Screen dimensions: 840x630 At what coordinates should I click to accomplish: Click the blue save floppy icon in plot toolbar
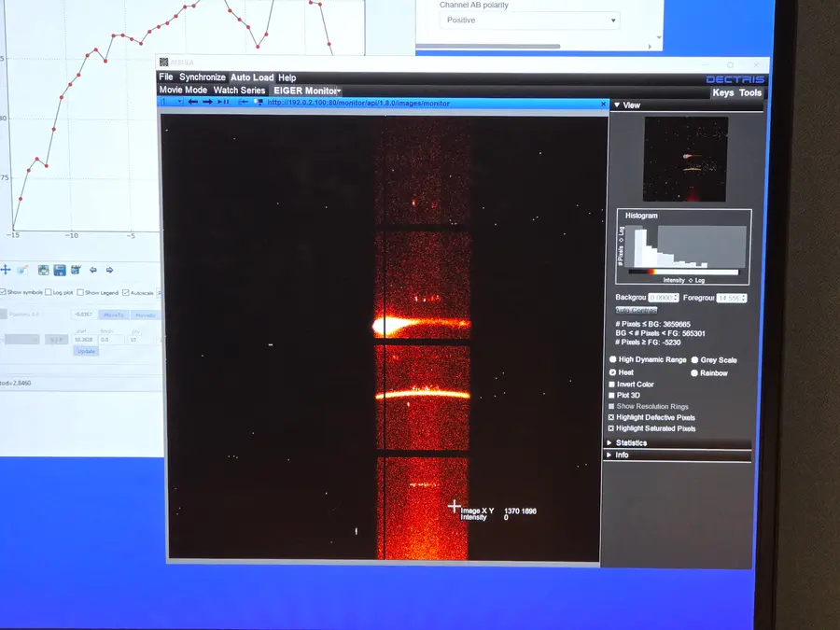pyautogui.click(x=60, y=270)
